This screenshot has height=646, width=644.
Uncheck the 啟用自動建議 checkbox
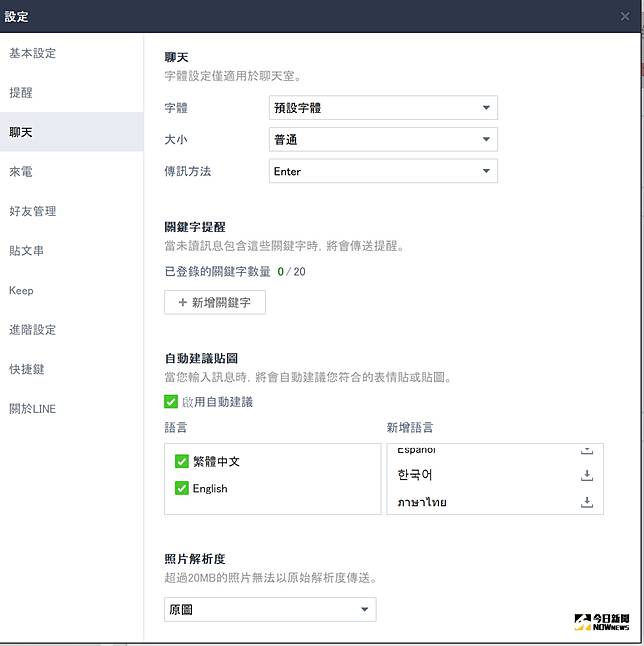(171, 402)
